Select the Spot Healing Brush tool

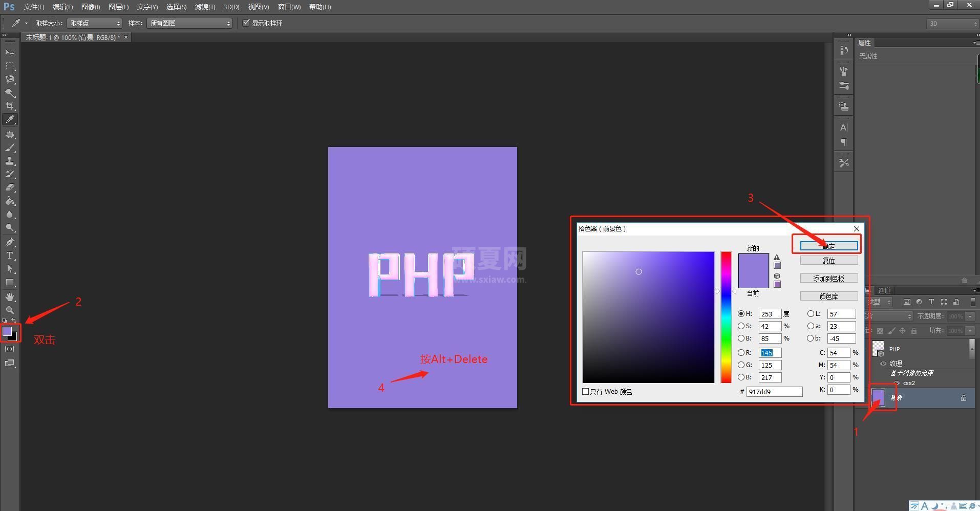[x=10, y=134]
